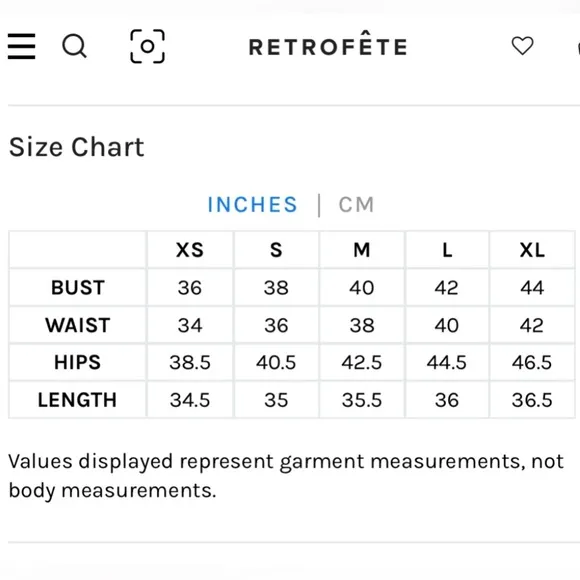Click hips value 42.5 for M

click(362, 362)
